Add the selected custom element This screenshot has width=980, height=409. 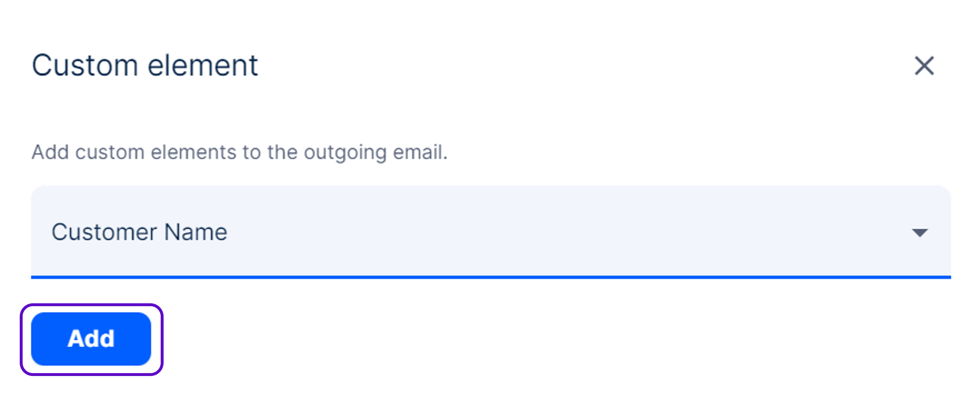[x=91, y=339]
